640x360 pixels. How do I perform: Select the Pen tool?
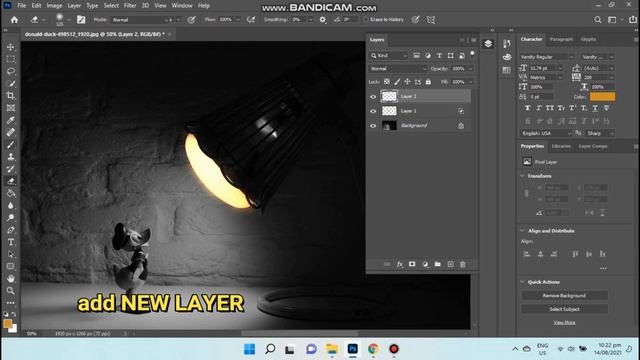pos(11,230)
